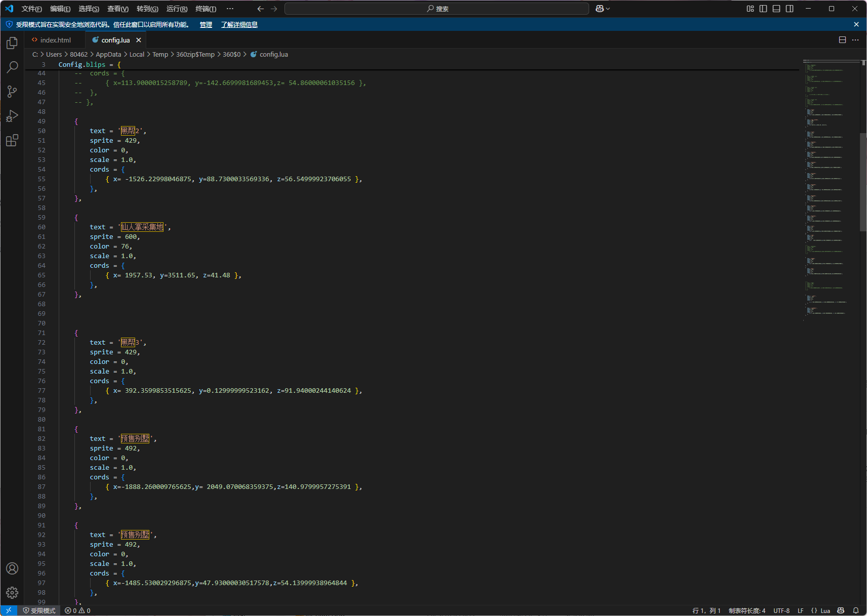Click line number 60 in gutter
867x616 pixels.
[x=42, y=227]
